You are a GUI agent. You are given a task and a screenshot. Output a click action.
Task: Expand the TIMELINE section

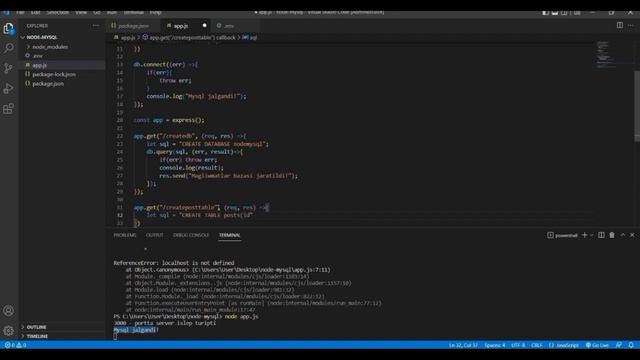coord(62,336)
